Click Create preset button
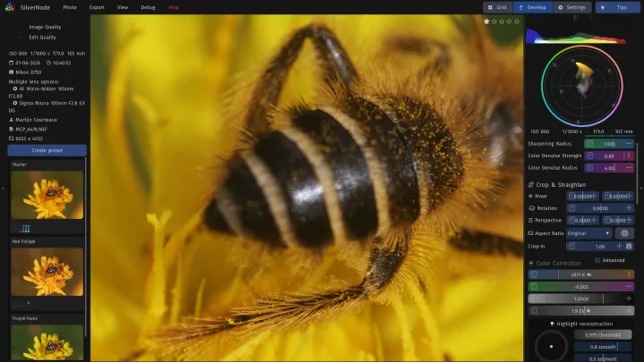Image resolution: width=644 pixels, height=362 pixels. click(x=47, y=150)
